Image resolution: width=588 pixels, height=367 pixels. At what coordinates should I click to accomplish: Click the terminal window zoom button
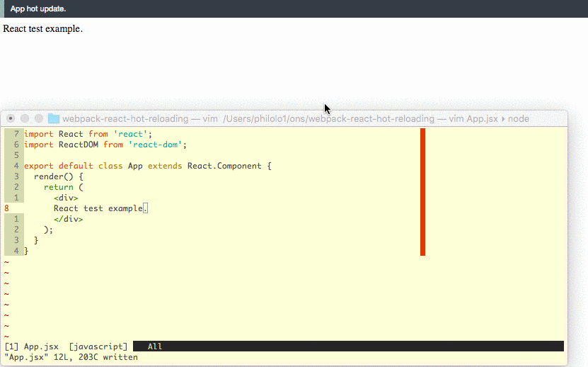pos(39,119)
